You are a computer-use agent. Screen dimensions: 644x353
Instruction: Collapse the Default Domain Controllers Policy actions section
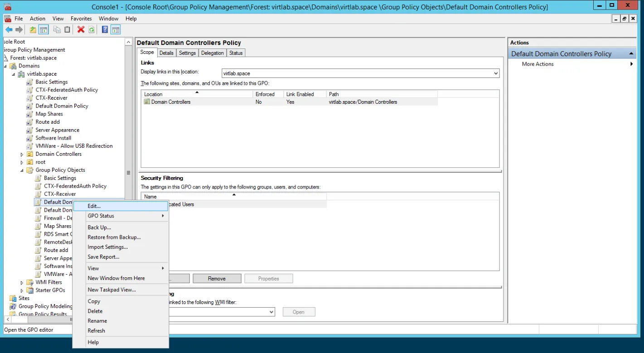(x=632, y=53)
